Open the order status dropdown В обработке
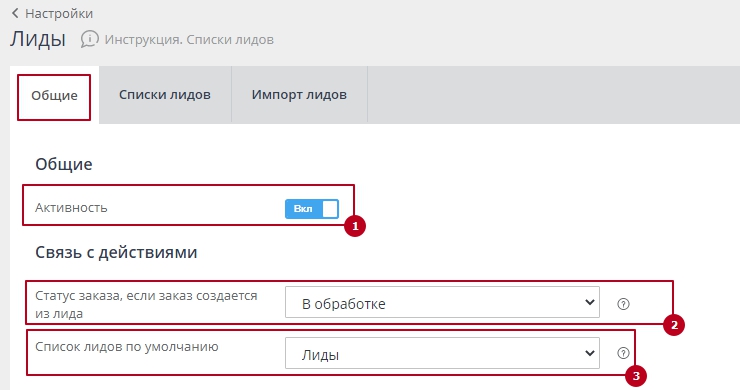This screenshot has width=740, height=390. (442, 302)
